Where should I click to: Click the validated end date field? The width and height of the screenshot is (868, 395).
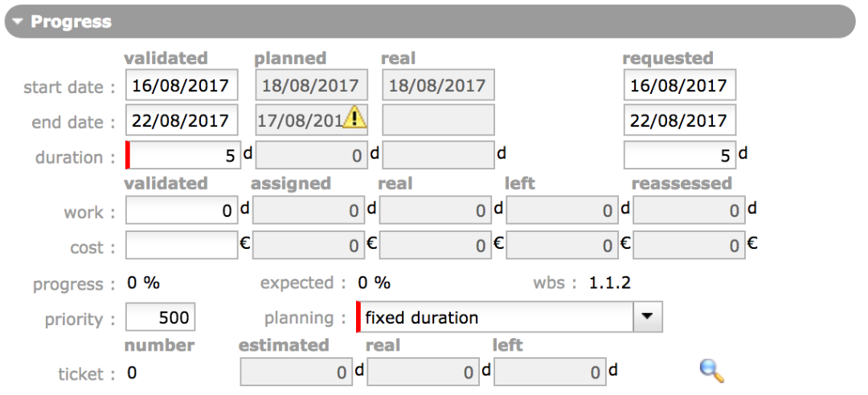(182, 120)
